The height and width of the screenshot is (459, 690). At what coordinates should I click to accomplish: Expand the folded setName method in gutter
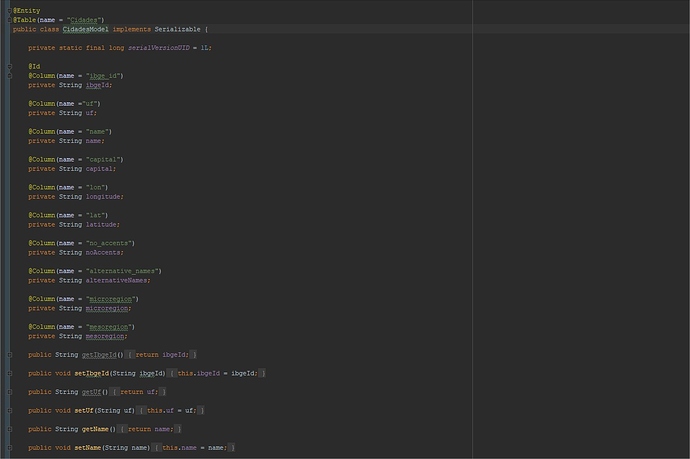coord(9,448)
